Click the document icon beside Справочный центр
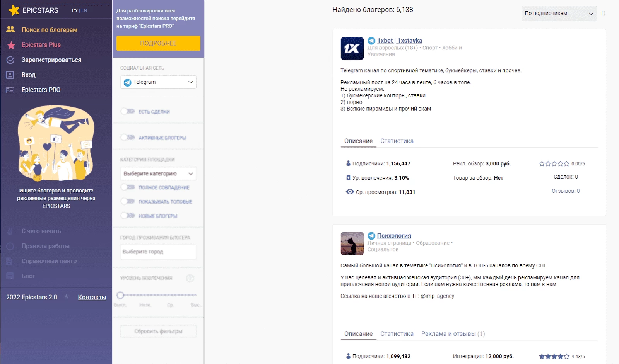This screenshot has width=619, height=364. pyautogui.click(x=9, y=261)
